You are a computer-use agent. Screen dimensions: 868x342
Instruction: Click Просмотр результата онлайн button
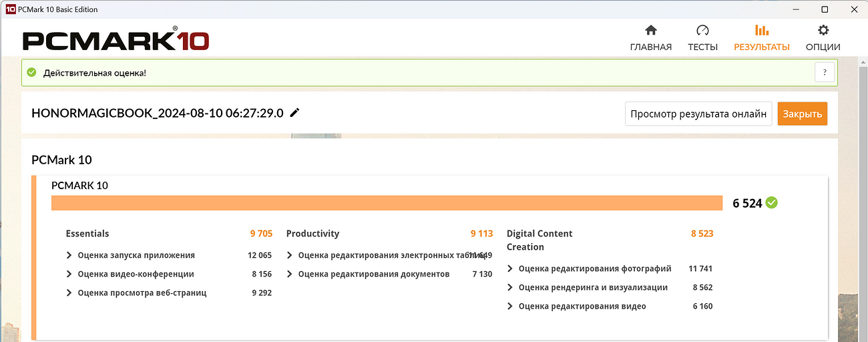[x=698, y=114]
